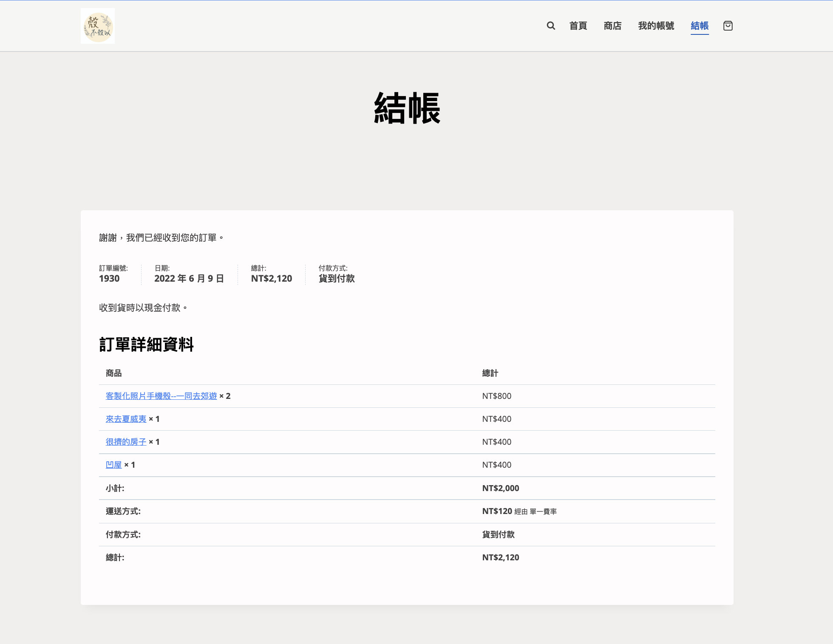Click the 結帳 page heading
Screen dimensions: 833x644
coord(407,108)
